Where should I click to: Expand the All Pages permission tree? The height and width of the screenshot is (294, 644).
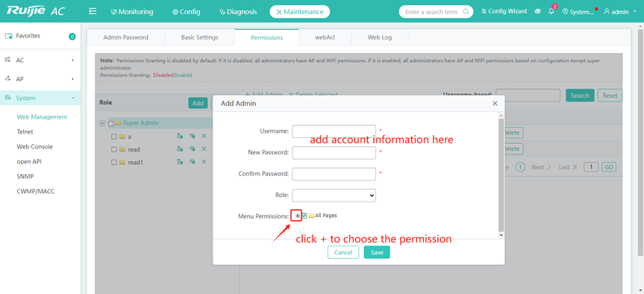(x=297, y=216)
